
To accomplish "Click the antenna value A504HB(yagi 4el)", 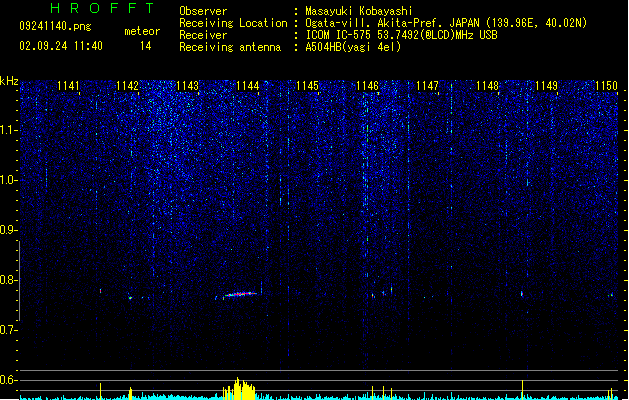I will coord(353,47).
